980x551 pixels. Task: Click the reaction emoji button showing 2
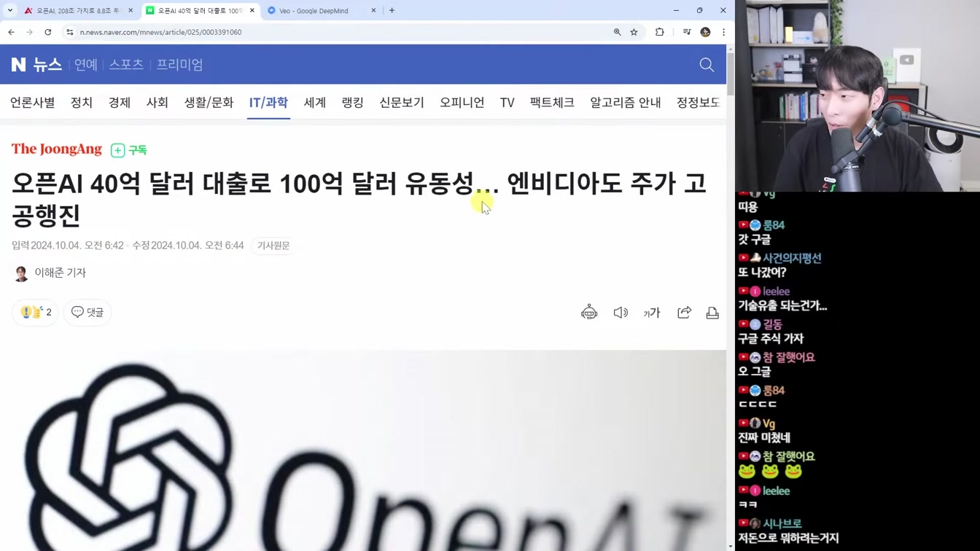click(x=36, y=312)
